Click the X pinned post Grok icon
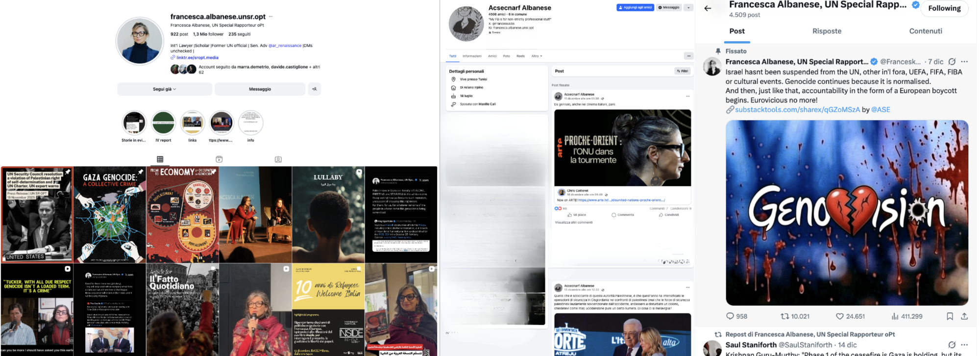 click(952, 62)
